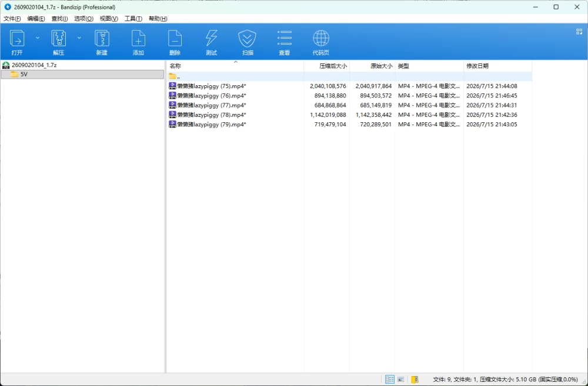Select file name lazypiggy (79).mp4*
This screenshot has height=386, width=588.
pos(212,125)
